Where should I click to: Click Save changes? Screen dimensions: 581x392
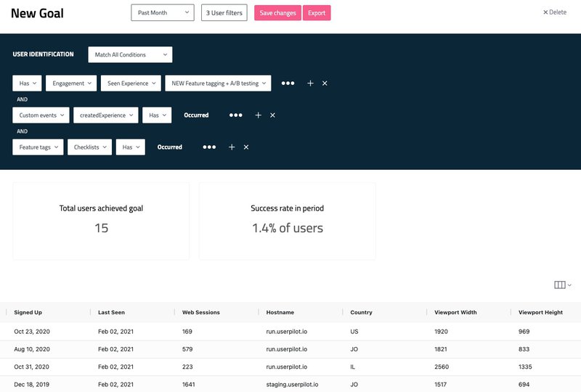tap(277, 12)
